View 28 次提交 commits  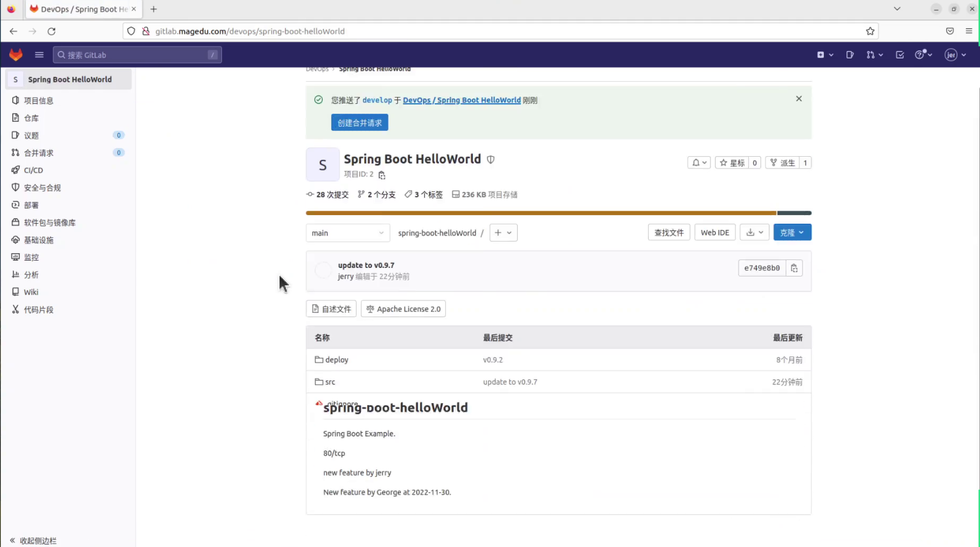(327, 195)
